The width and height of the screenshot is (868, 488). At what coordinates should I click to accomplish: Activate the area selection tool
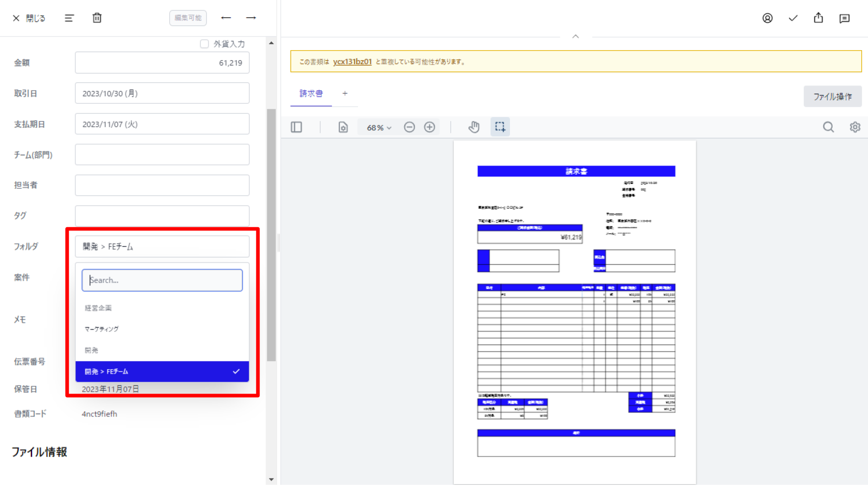500,127
